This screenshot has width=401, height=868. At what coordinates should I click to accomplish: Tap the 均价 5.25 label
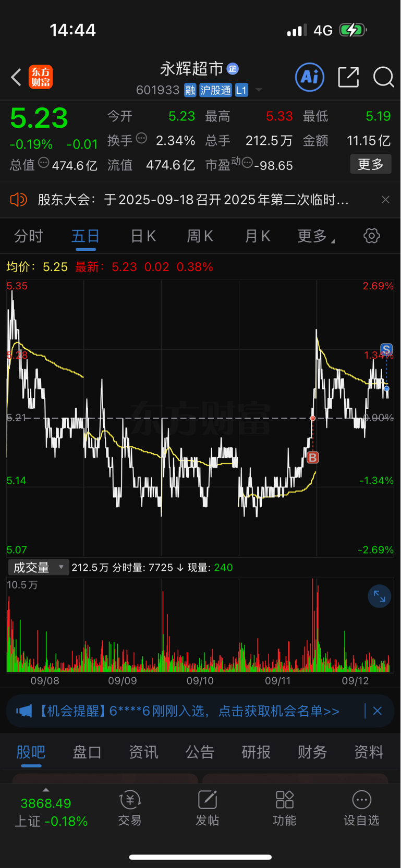37,267
